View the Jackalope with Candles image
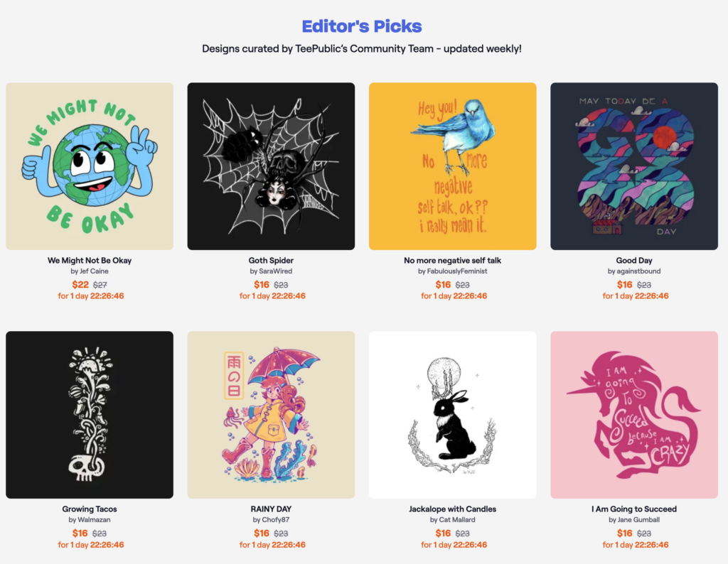Screen dimensions: 728x564 coord(453,415)
